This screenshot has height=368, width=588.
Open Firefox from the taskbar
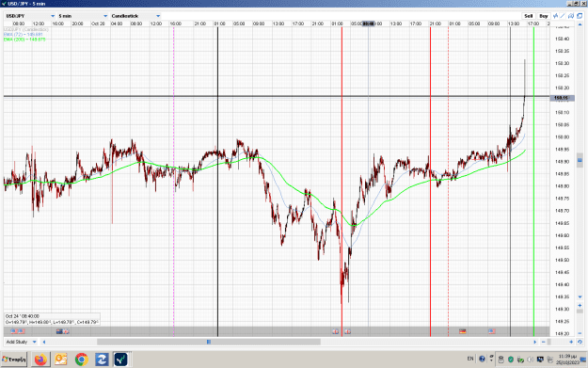[40, 360]
